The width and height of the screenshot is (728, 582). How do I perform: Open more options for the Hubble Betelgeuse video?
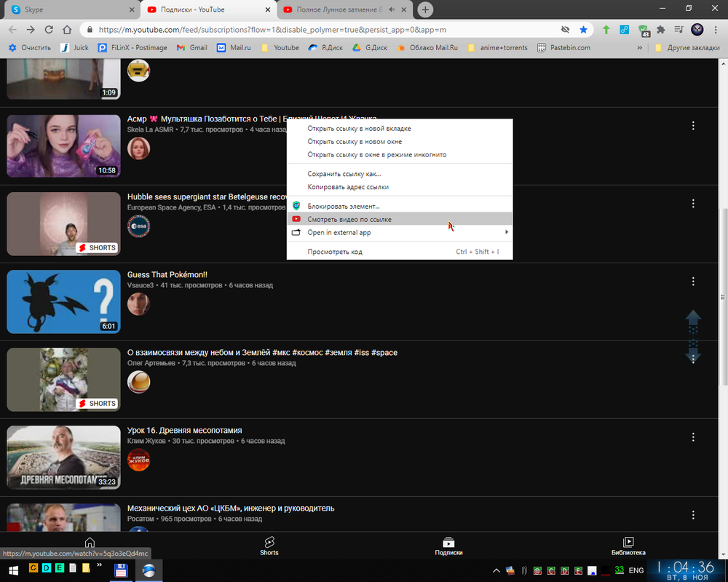click(x=693, y=203)
